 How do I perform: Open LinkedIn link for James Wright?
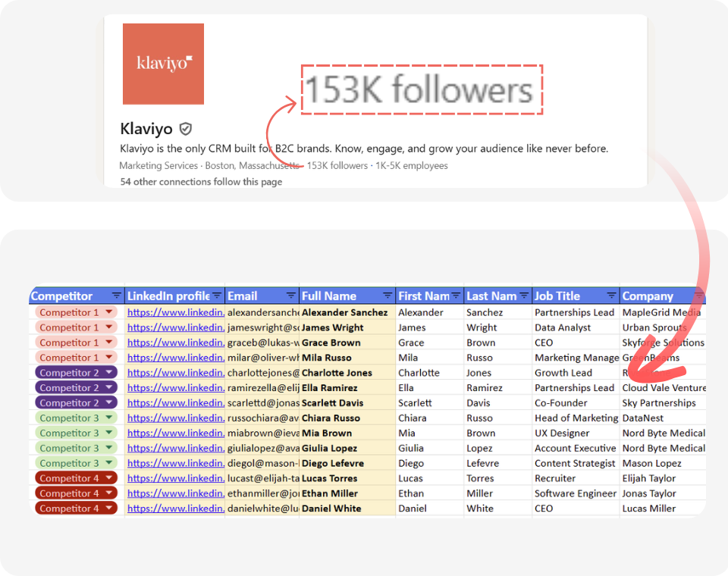click(176, 327)
